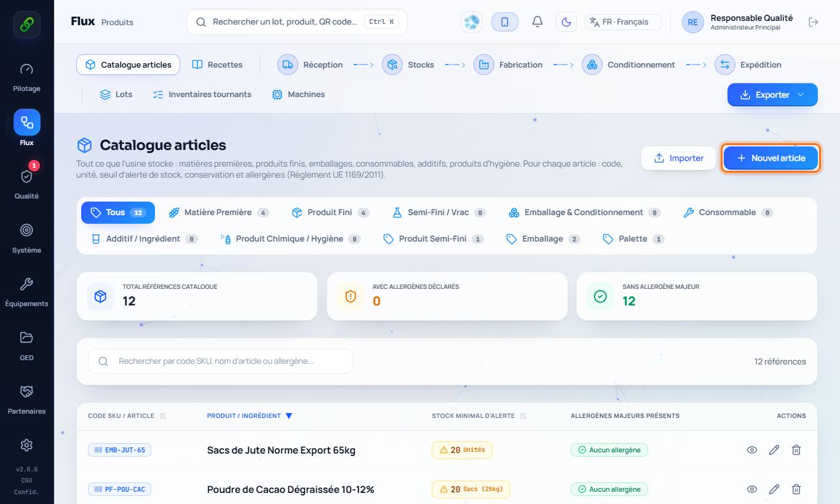Screen dimensions: 840x504
Task: Open the GED documents folder
Action: coord(26,346)
